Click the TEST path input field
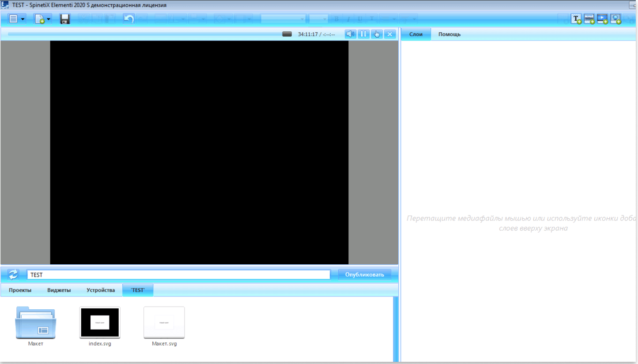Viewport: 638px width, 364px height. coord(178,274)
